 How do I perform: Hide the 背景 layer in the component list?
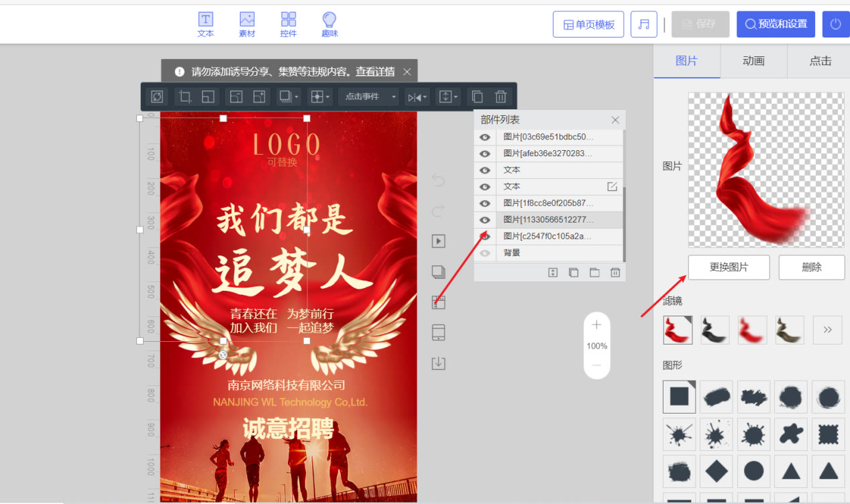484,253
